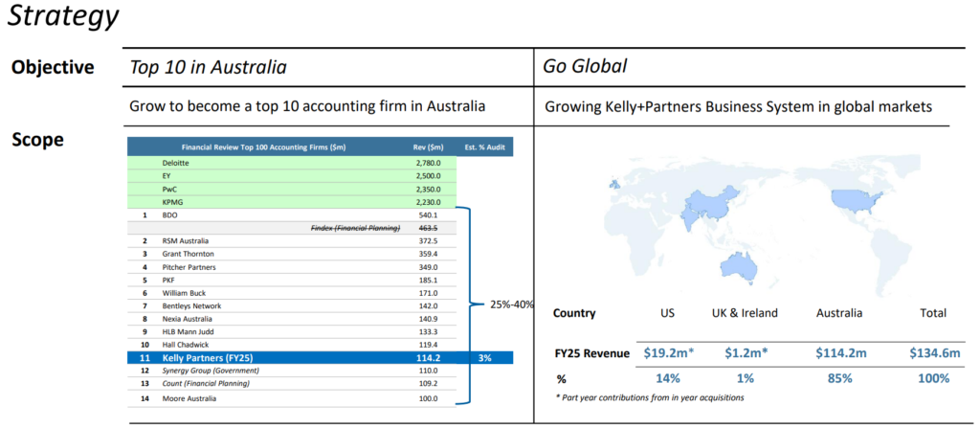980x428 pixels.
Task: Click the 'PKF' firm name
Action: tap(168, 281)
